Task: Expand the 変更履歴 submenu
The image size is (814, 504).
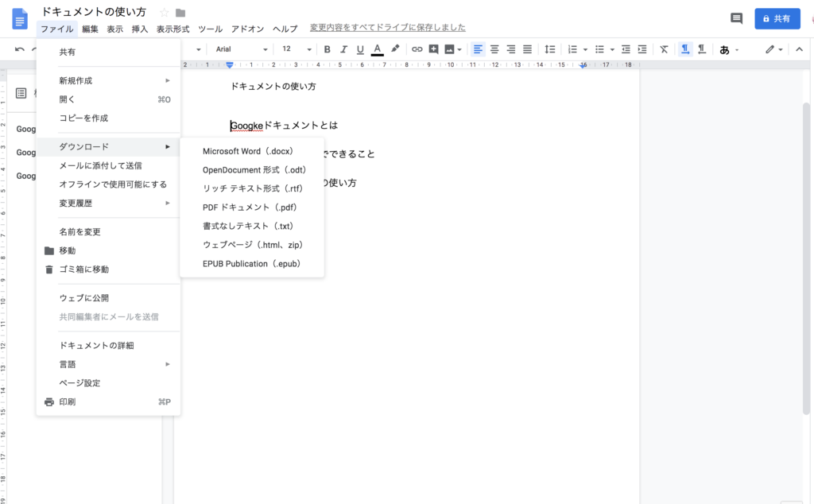Action: [108, 203]
